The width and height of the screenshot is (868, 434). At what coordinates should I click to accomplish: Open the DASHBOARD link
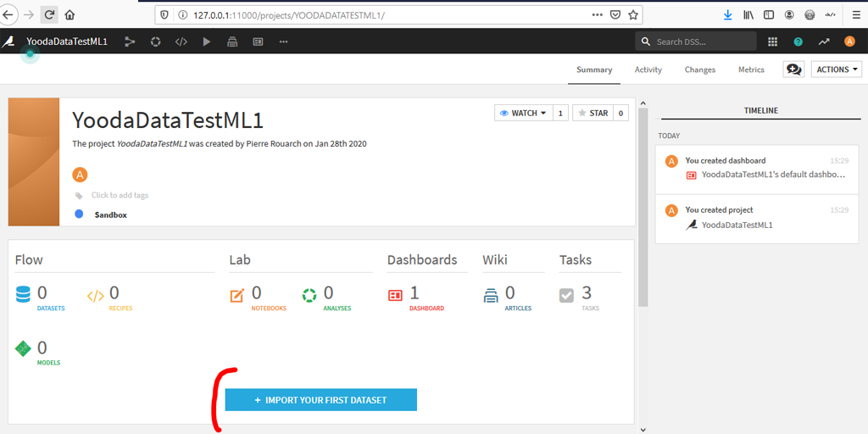(427, 309)
